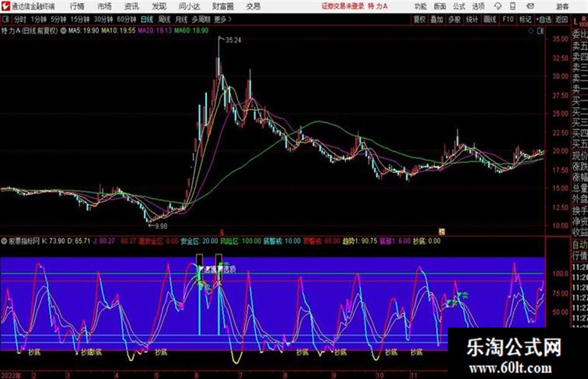588x379 pixels.
Task: Select the 多周期 multi-period view
Action: click(201, 19)
